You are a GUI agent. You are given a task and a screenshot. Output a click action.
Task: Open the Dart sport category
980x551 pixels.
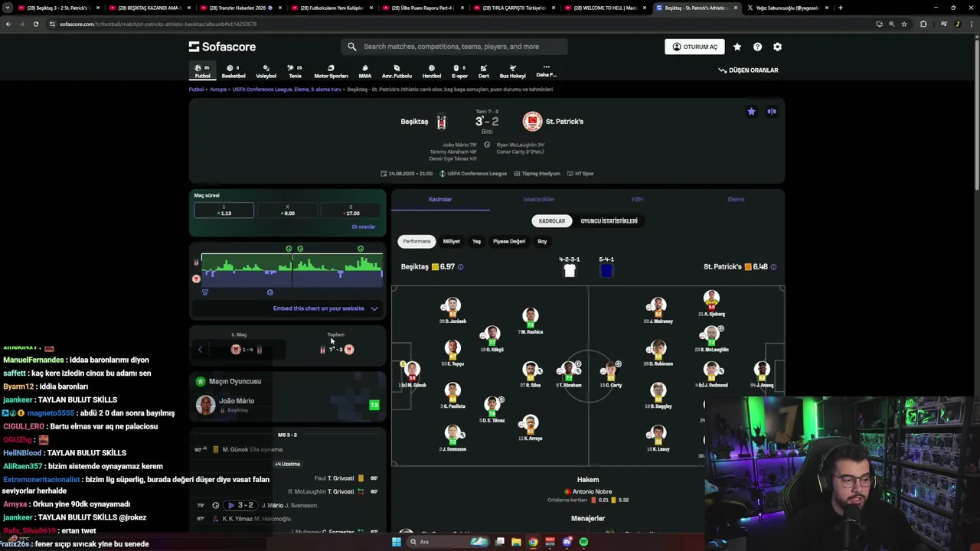(x=484, y=71)
